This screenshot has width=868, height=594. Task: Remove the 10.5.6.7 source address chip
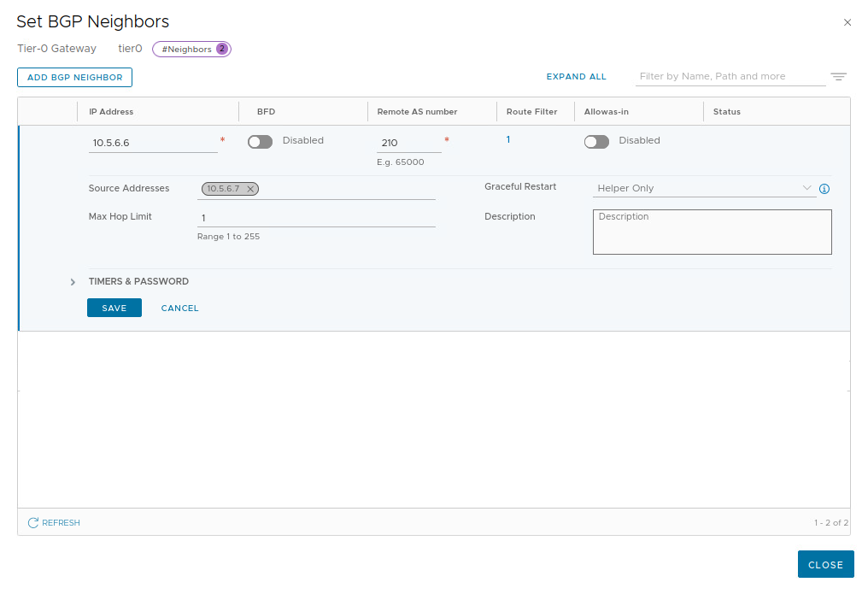[249, 189]
